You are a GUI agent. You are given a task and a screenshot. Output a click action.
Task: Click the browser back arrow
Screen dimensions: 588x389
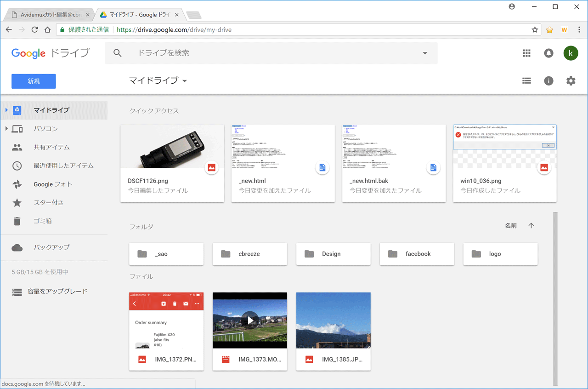[9, 30]
